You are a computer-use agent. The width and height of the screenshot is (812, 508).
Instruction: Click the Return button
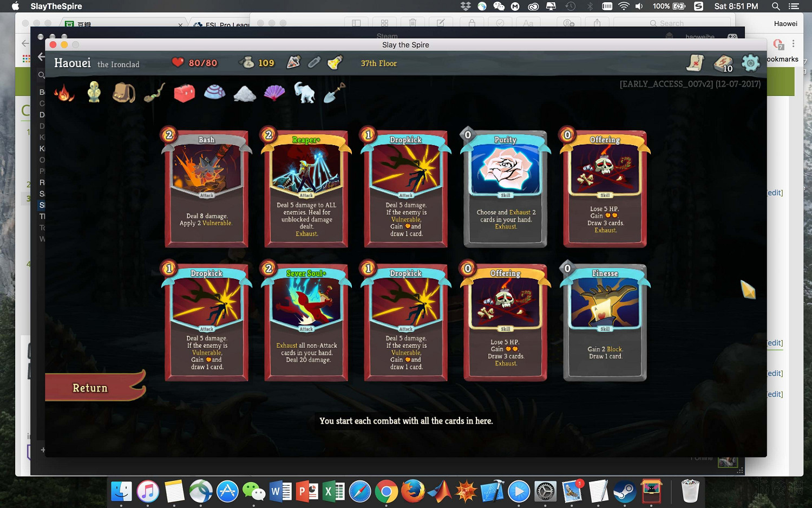point(90,388)
